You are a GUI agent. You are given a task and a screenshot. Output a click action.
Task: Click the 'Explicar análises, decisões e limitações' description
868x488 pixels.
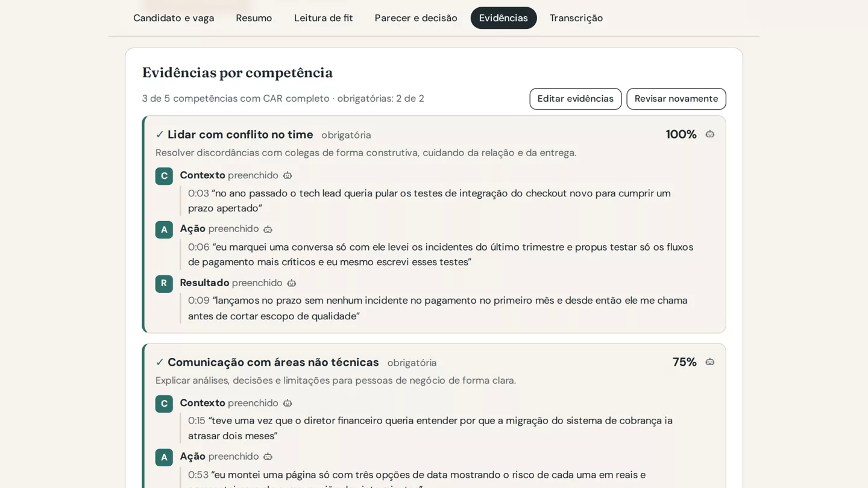(x=336, y=380)
